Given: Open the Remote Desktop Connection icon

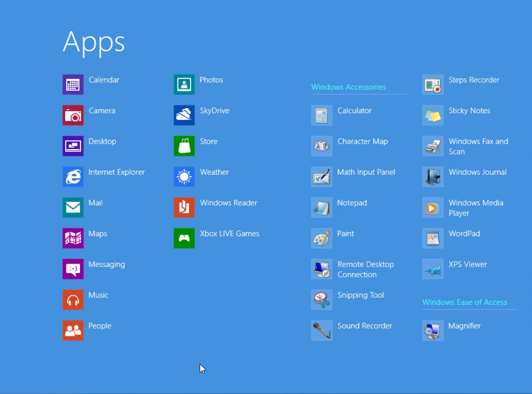Looking at the screenshot, I should point(322,269).
